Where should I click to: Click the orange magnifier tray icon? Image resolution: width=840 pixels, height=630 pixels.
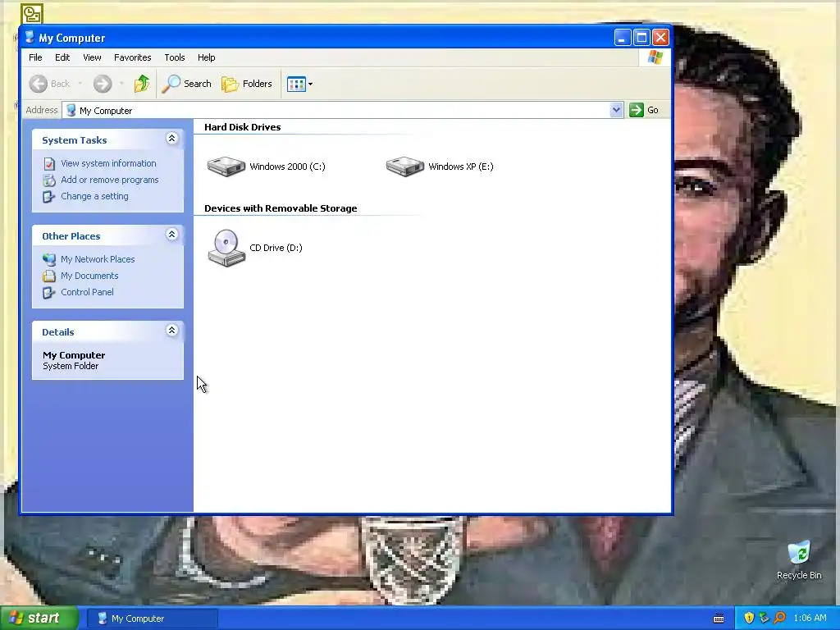(x=779, y=619)
